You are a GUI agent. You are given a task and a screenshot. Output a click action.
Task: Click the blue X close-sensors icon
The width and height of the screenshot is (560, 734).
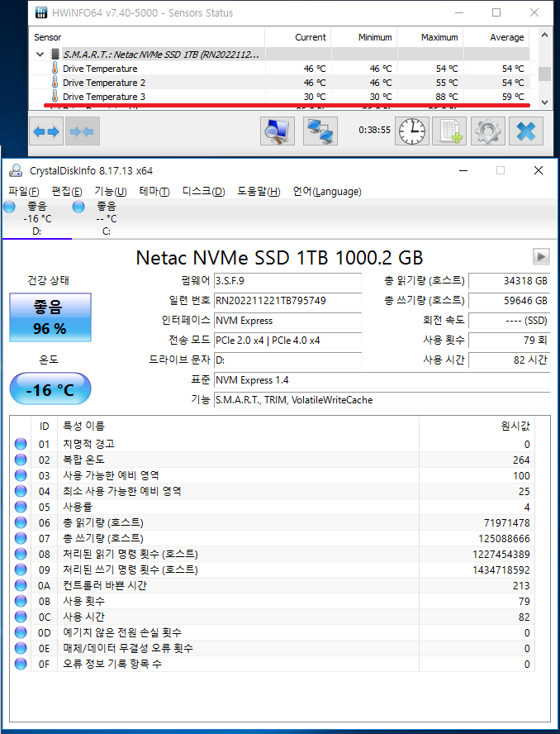click(526, 131)
